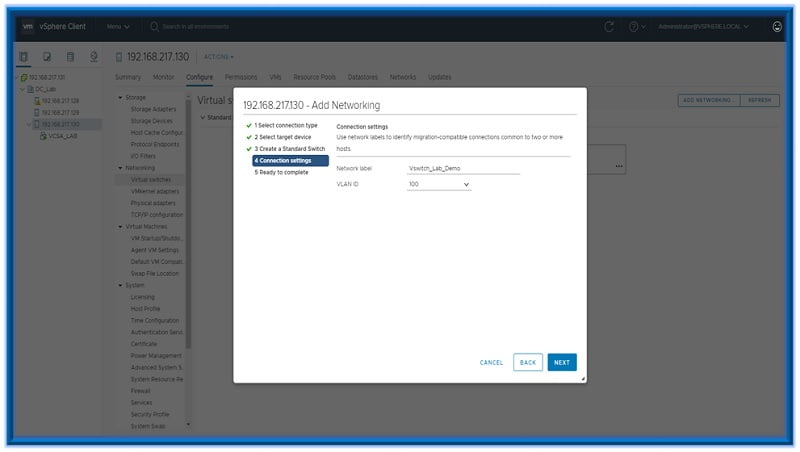Viewport: 800px width, 452px height.
Task: Open the Storage inventory view icon
Action: pos(71,56)
